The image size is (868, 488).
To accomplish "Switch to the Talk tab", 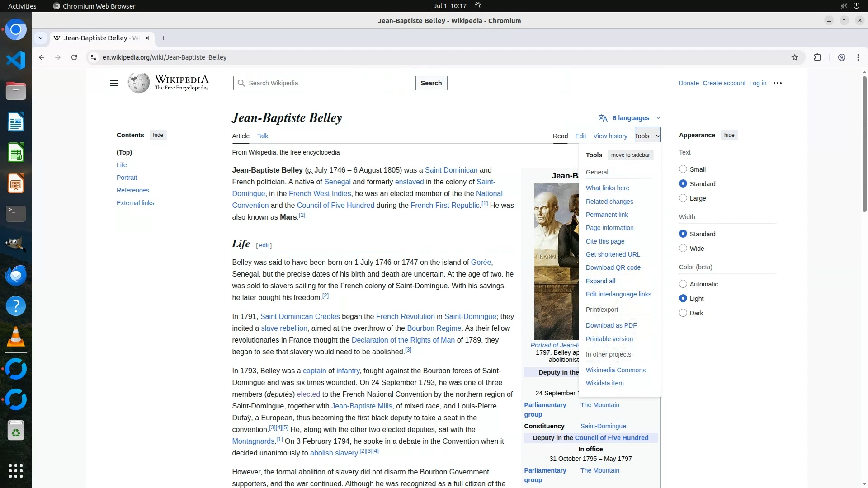I will click(x=262, y=136).
